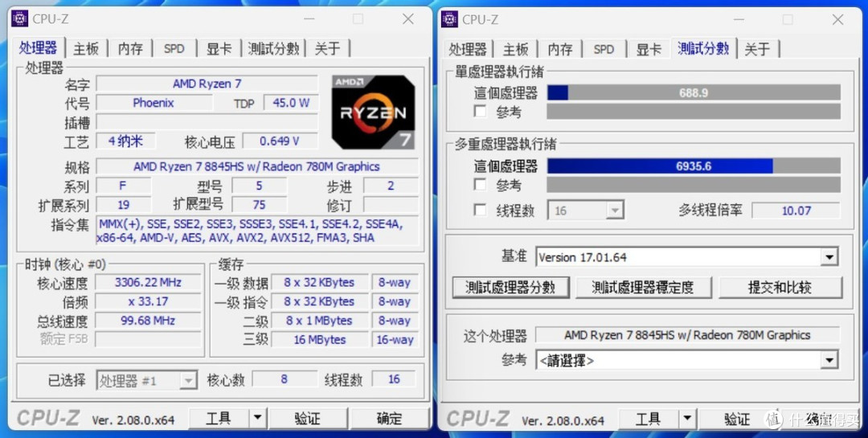Click the 工具 button in right window
Image resolution: width=868 pixels, height=438 pixels.
[649, 420]
